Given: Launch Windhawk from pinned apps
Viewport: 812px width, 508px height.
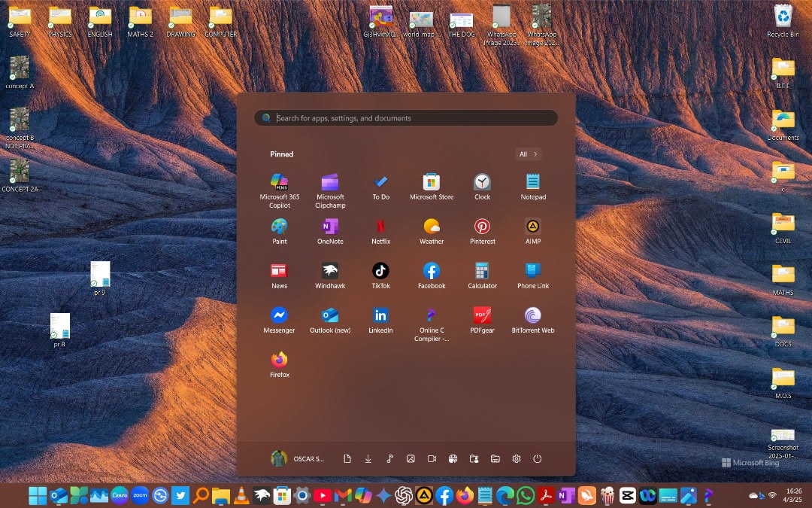Looking at the screenshot, I should click(330, 275).
